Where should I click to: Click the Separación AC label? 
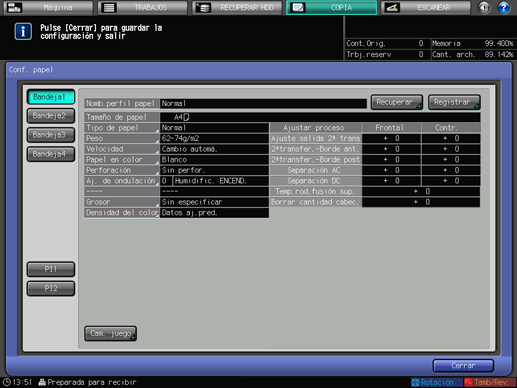coord(316,170)
